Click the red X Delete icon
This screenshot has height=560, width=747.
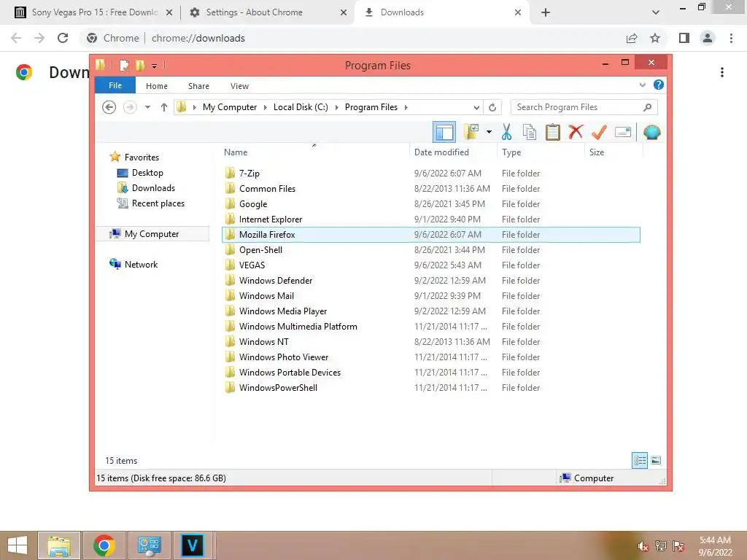click(576, 132)
